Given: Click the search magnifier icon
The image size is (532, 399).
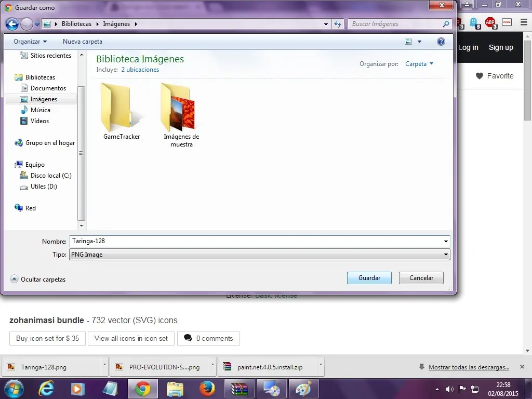Looking at the screenshot, I should coord(446,24).
